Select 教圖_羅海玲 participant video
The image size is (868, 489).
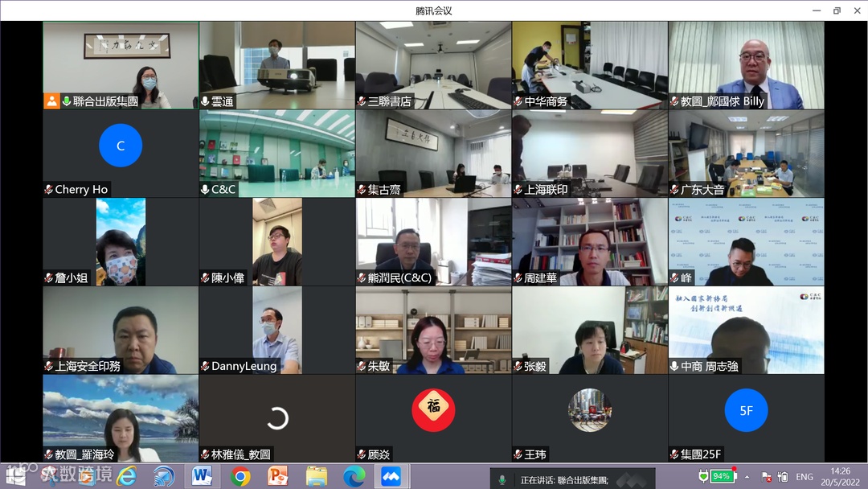tap(121, 419)
